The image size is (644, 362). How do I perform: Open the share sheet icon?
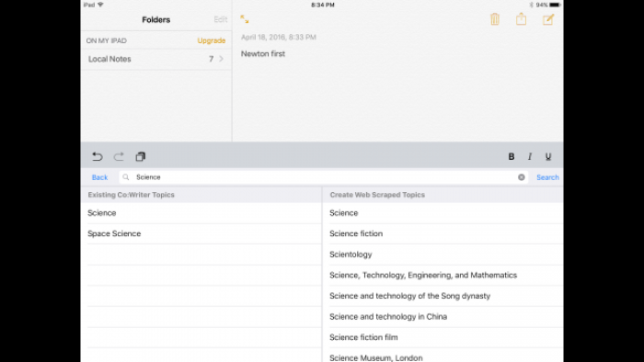[522, 19]
